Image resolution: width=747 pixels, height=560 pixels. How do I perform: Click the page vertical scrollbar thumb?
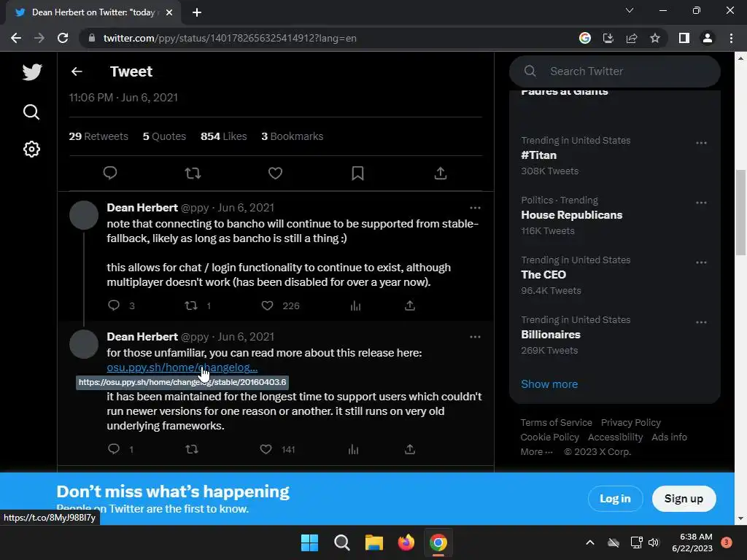(740, 212)
